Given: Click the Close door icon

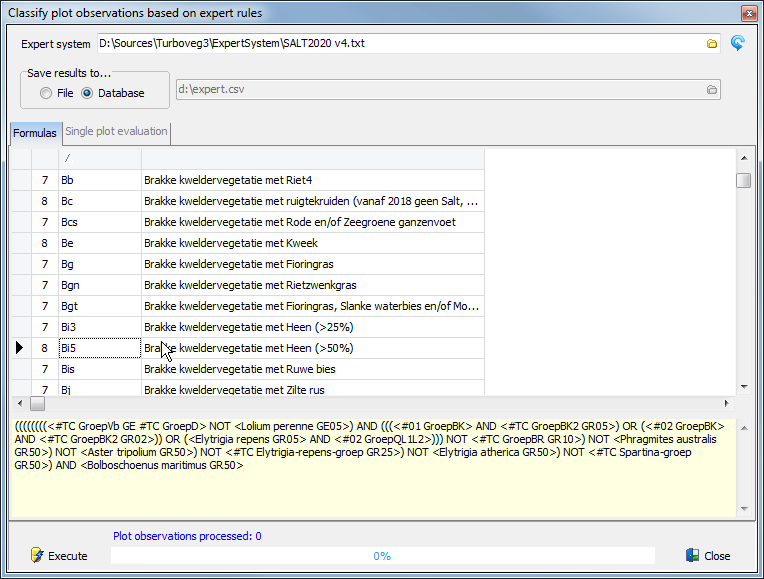Looking at the screenshot, I should (692, 555).
